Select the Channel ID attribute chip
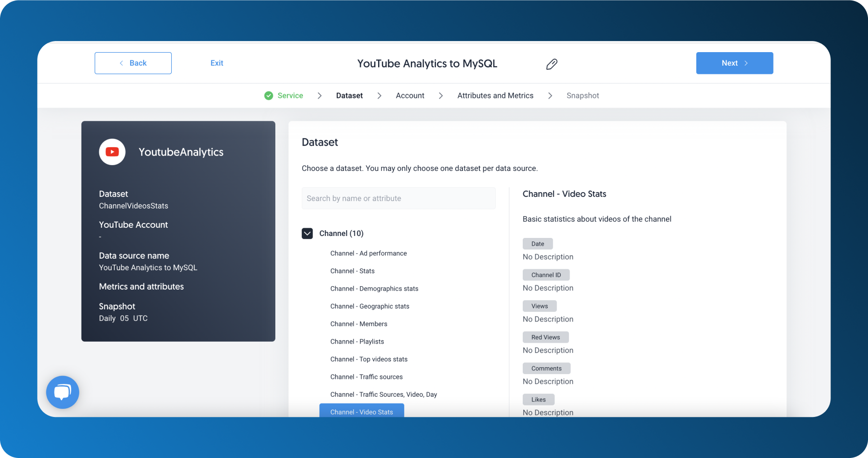The width and height of the screenshot is (868, 458). tap(546, 275)
